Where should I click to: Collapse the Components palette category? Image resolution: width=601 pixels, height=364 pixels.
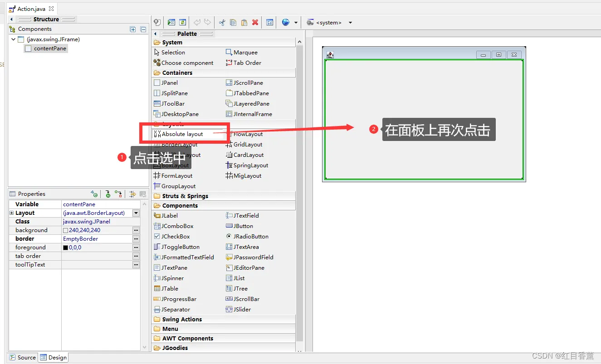224,206
